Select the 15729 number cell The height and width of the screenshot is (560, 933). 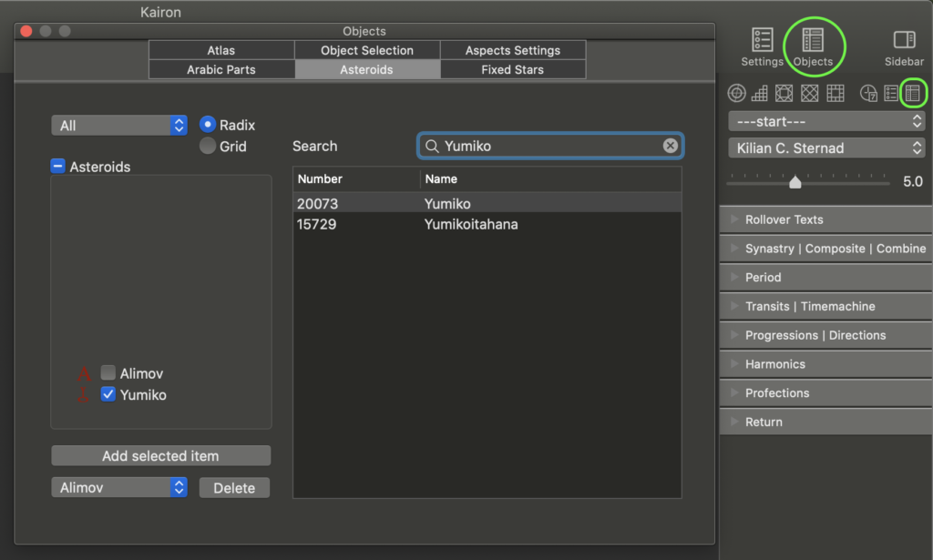pos(316,224)
